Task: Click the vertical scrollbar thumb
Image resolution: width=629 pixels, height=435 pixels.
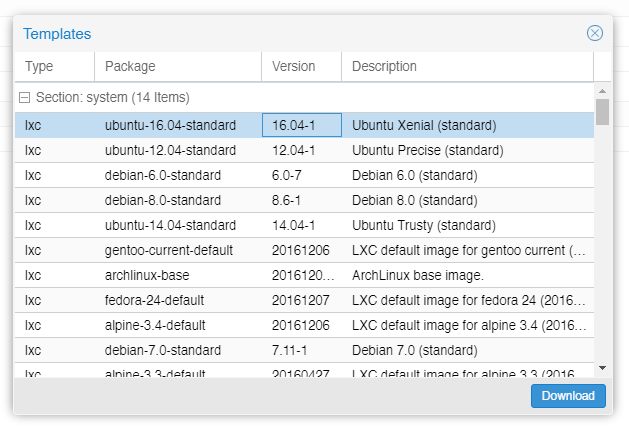Action: pyautogui.click(x=602, y=112)
